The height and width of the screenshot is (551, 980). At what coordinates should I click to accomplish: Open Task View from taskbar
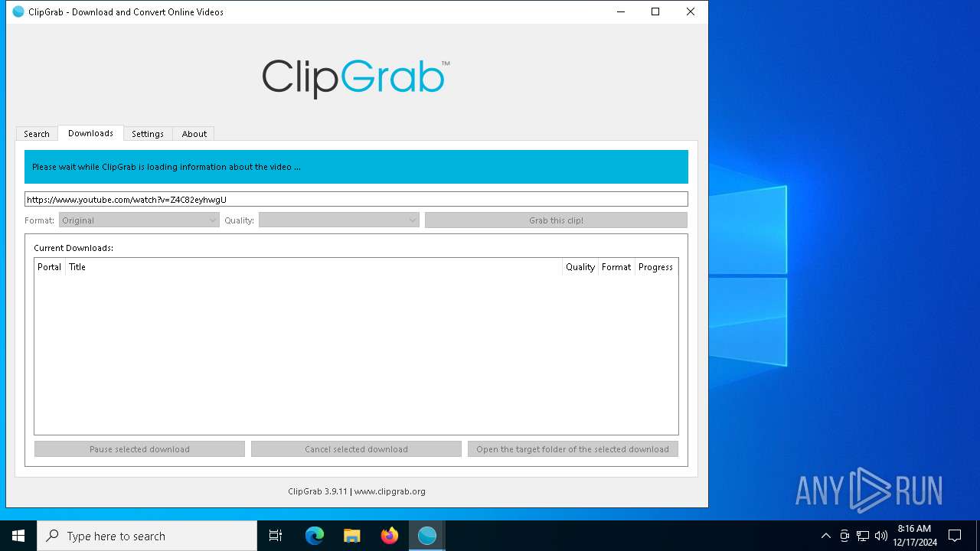(276, 536)
